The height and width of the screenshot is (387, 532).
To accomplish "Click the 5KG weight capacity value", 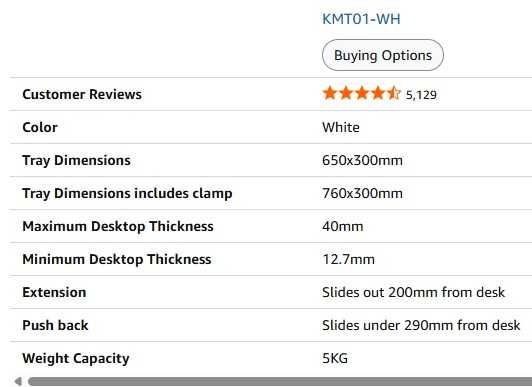I will click(335, 358).
